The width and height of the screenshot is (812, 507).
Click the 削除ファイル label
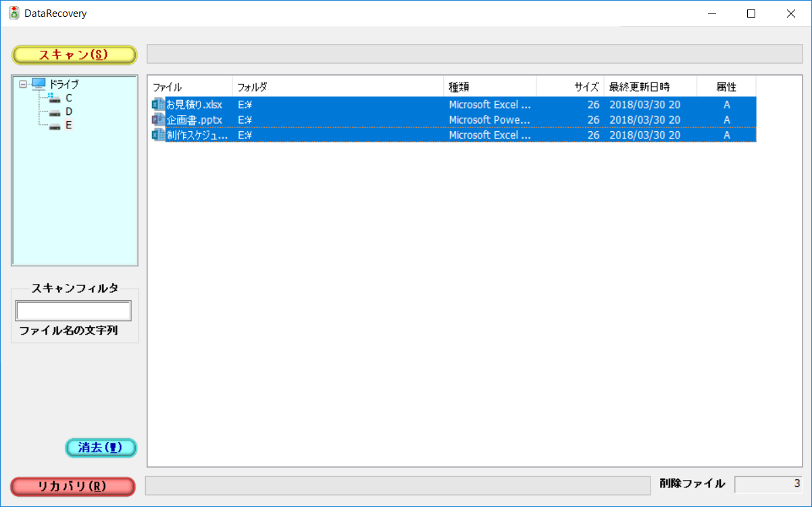(692, 483)
